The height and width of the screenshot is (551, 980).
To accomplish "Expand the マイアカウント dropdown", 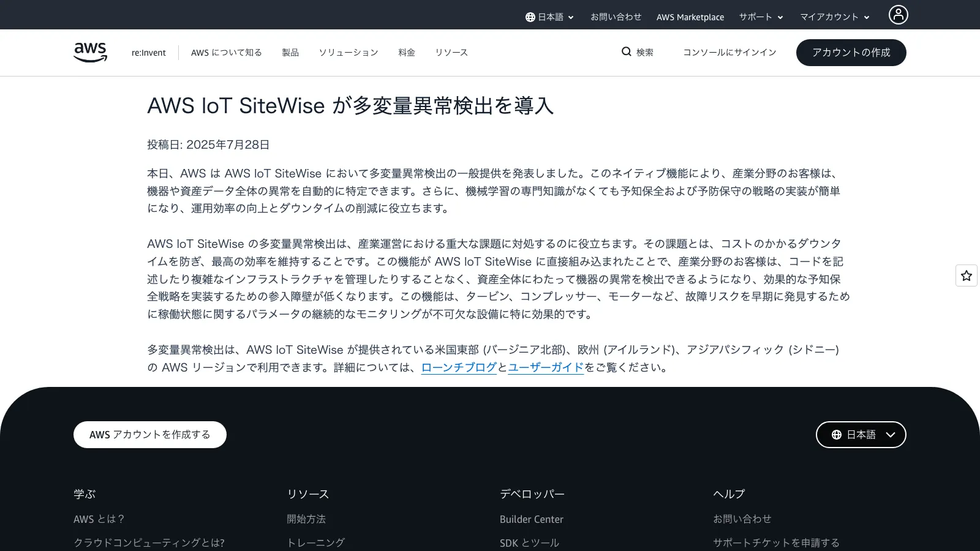I will click(x=835, y=17).
